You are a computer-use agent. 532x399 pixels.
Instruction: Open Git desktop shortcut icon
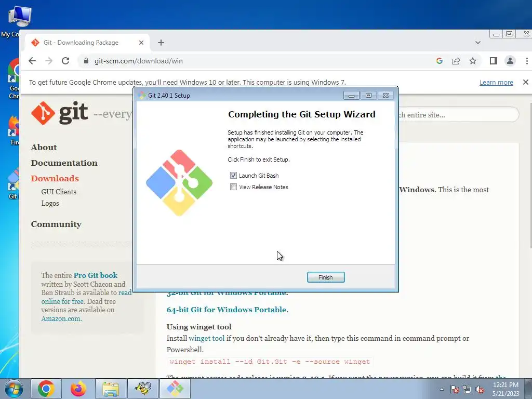13,183
